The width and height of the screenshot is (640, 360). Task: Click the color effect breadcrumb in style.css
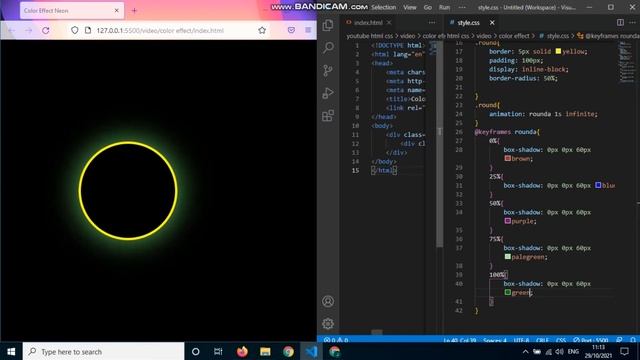point(513,36)
